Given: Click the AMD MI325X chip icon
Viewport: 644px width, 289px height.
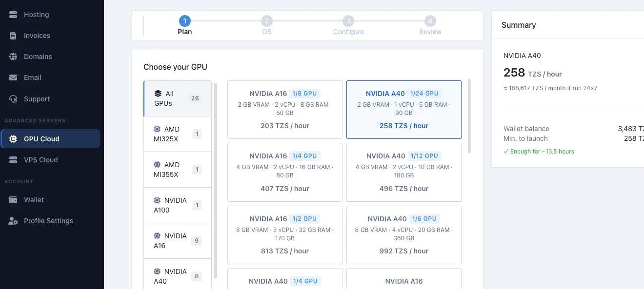Looking at the screenshot, I should click(x=157, y=129).
